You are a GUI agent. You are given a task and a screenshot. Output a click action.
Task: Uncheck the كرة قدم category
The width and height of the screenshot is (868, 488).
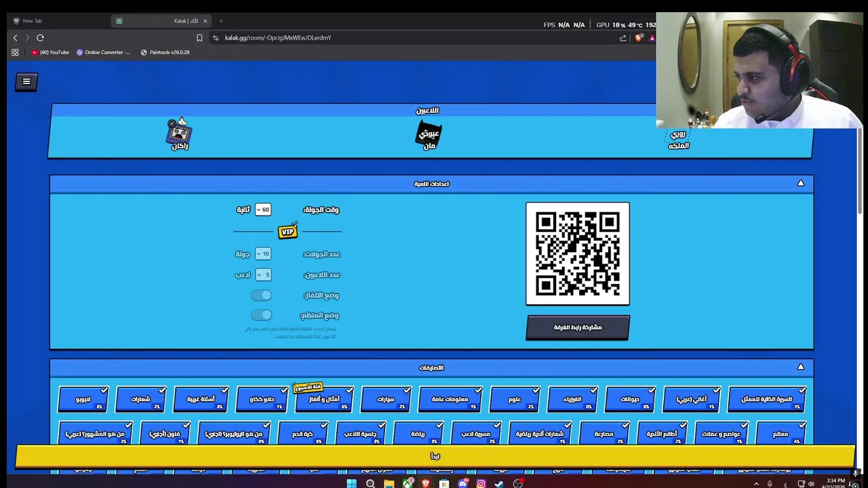[302, 434]
